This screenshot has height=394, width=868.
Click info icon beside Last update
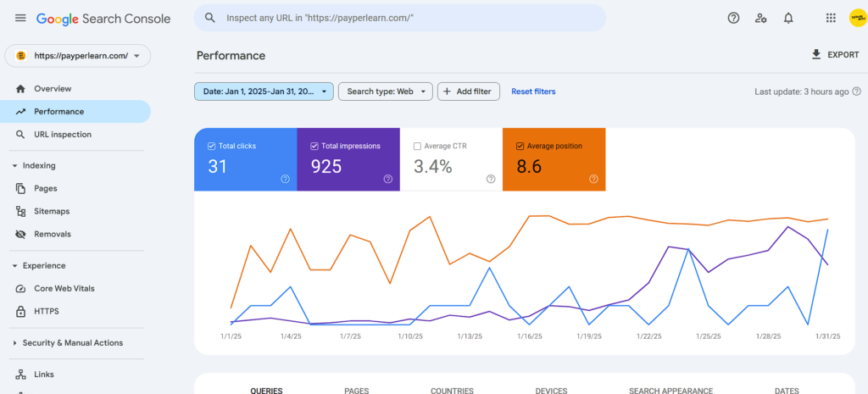coord(856,92)
